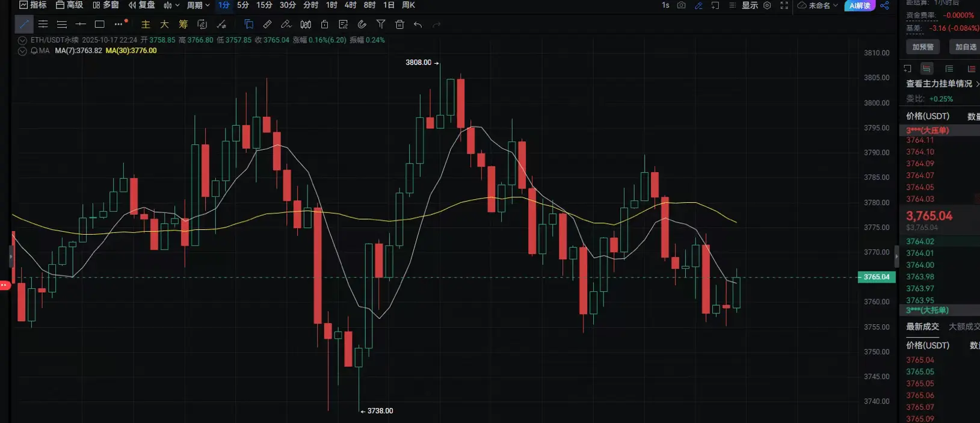This screenshot has width=980, height=423.
Task: Toggle MA alert bell icon
Action: 34,51
